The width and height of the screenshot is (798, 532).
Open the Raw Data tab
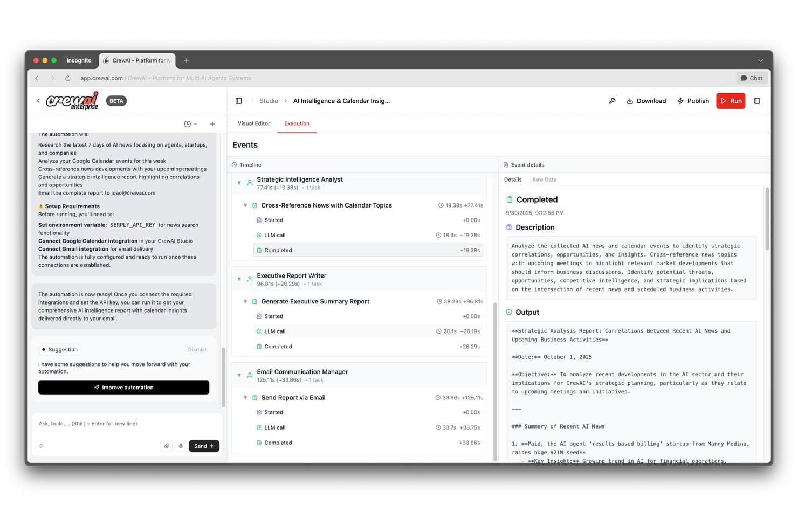coord(545,179)
